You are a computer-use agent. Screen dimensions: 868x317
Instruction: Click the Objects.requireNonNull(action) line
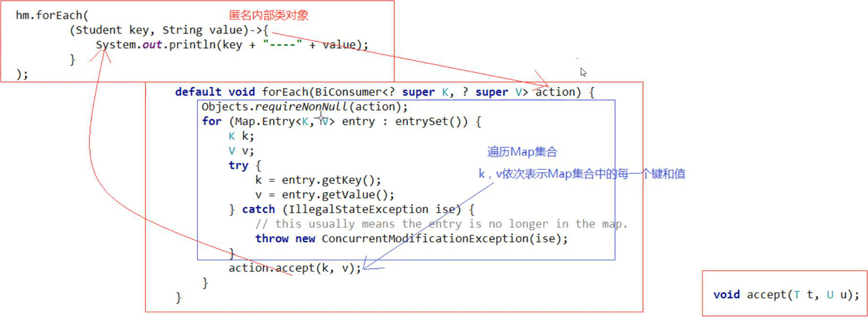coord(305,107)
